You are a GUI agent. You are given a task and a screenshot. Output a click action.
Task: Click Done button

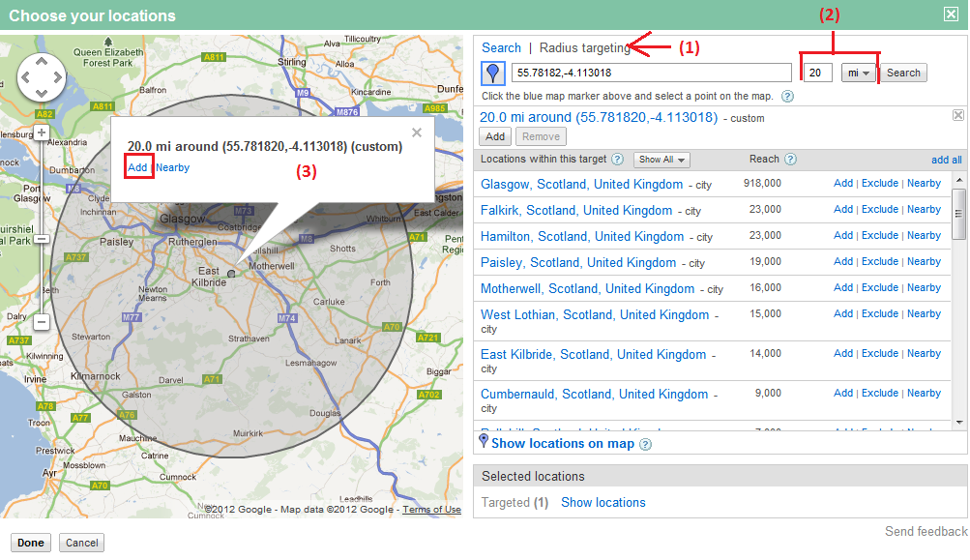tap(30, 543)
